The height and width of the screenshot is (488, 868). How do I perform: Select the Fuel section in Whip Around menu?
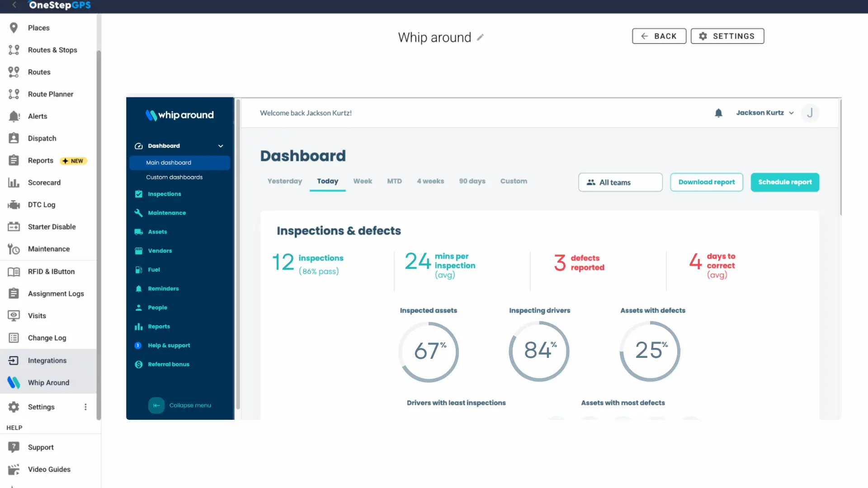(138, 270)
